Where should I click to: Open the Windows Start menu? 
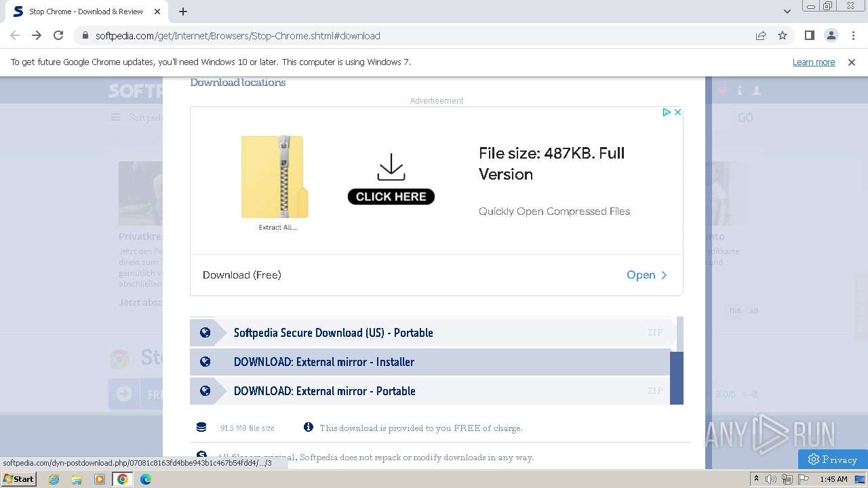(18, 479)
